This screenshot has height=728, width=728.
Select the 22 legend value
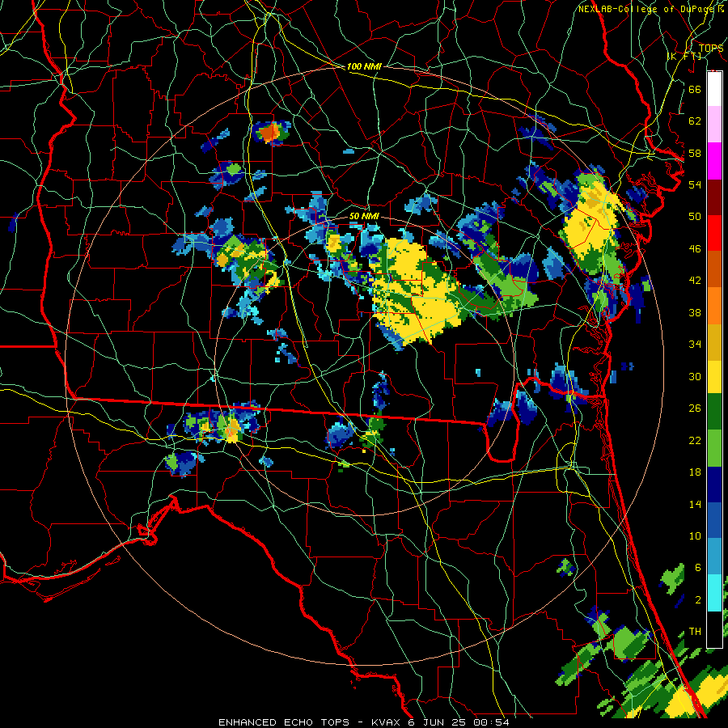(695, 440)
